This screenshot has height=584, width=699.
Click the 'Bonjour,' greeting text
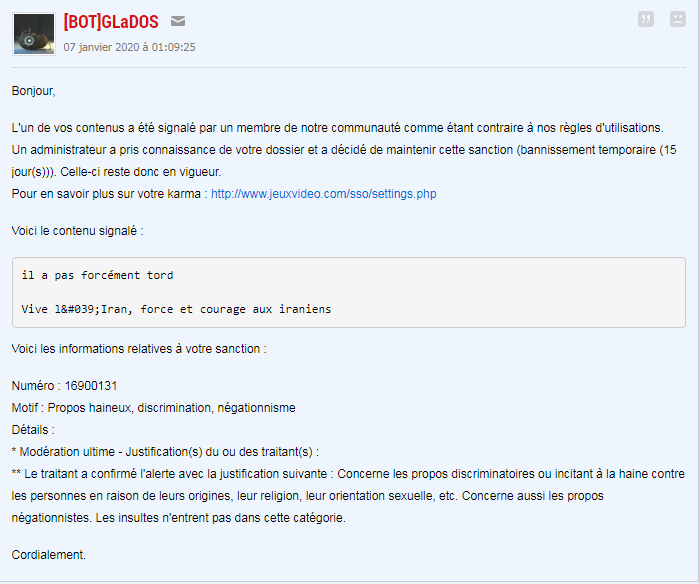33,91
